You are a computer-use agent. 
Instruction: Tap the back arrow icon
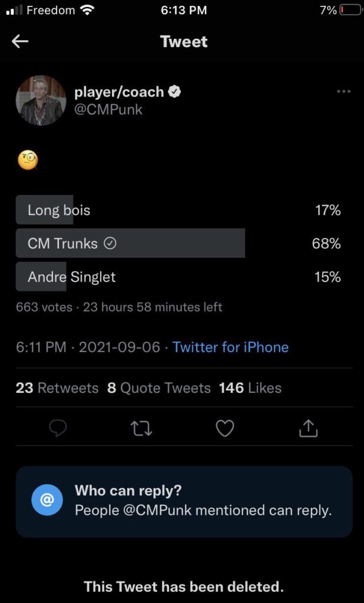point(20,41)
